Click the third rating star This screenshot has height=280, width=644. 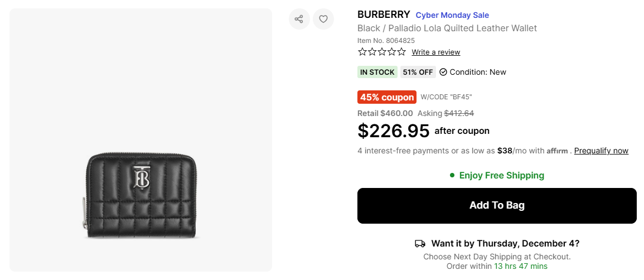(x=382, y=52)
